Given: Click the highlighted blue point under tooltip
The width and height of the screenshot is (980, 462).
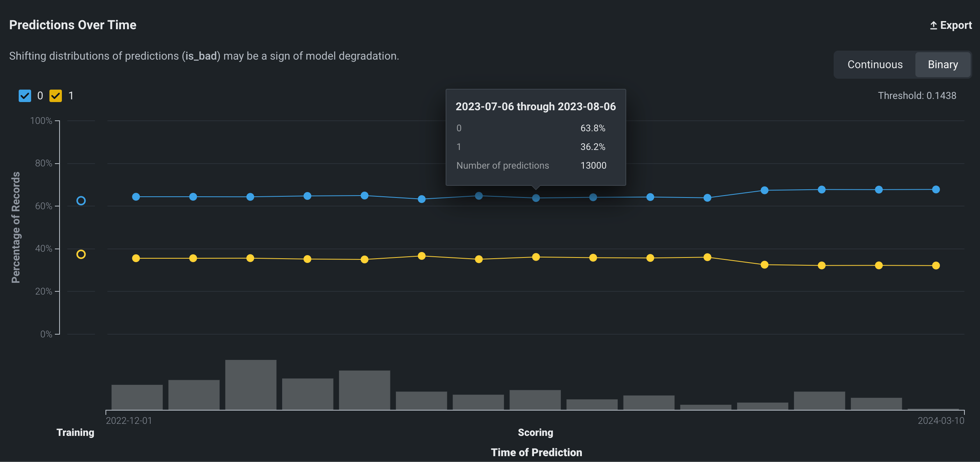Looking at the screenshot, I should 536,198.
